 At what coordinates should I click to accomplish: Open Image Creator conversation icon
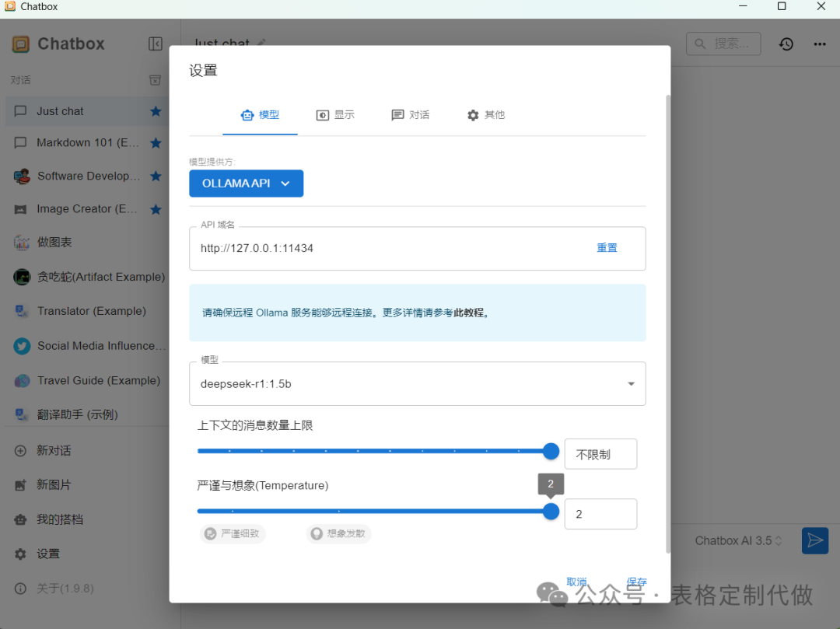tap(20, 209)
